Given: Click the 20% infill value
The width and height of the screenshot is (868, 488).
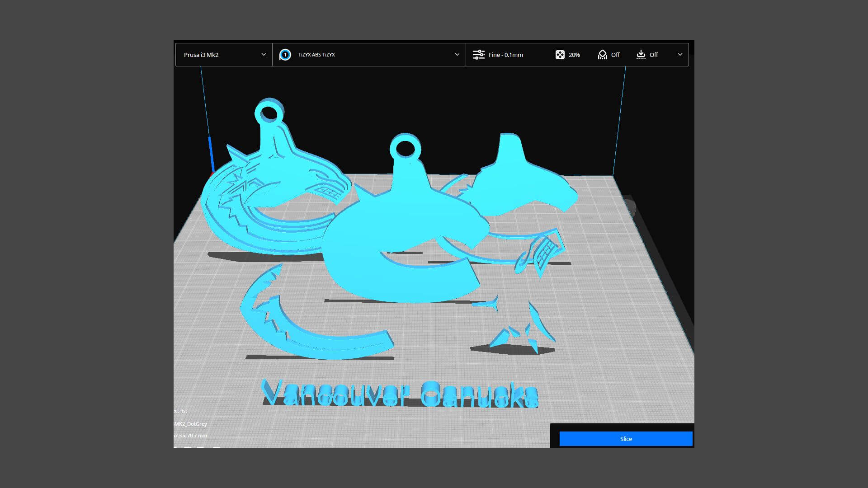Looking at the screenshot, I should (574, 55).
